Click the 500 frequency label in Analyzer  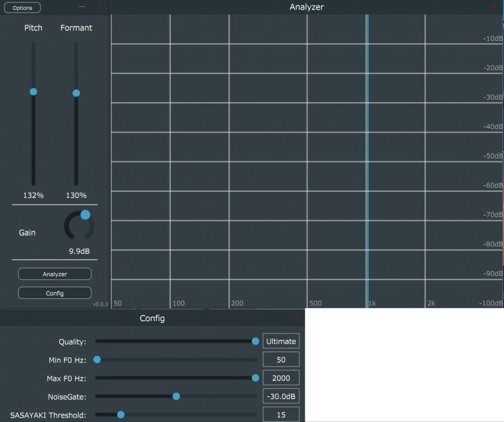click(x=316, y=303)
